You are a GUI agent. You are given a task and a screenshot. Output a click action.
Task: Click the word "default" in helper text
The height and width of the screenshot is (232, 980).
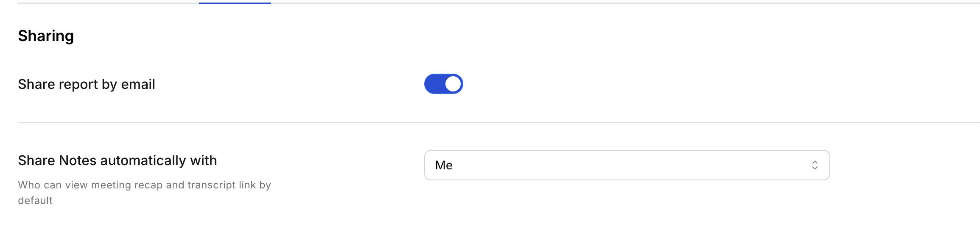(35, 201)
